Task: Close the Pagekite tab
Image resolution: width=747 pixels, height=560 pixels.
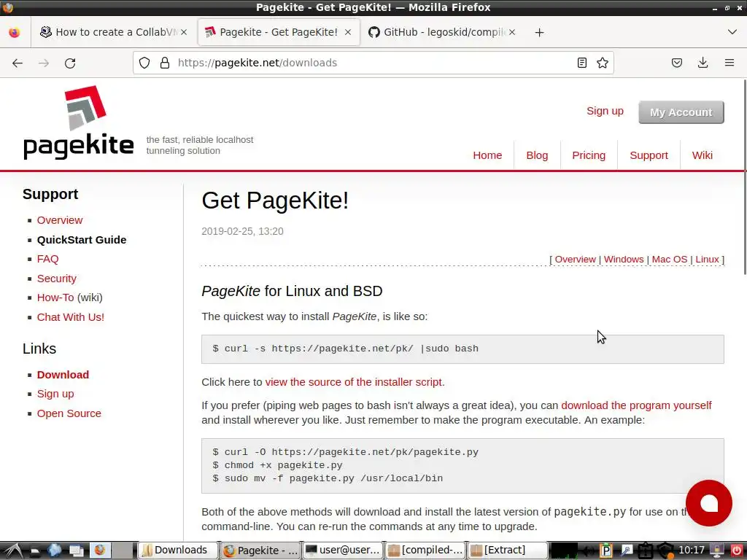Action: click(348, 32)
